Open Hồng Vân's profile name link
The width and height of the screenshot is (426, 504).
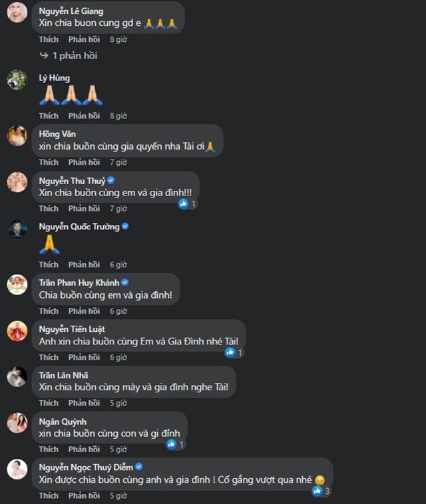(57, 134)
